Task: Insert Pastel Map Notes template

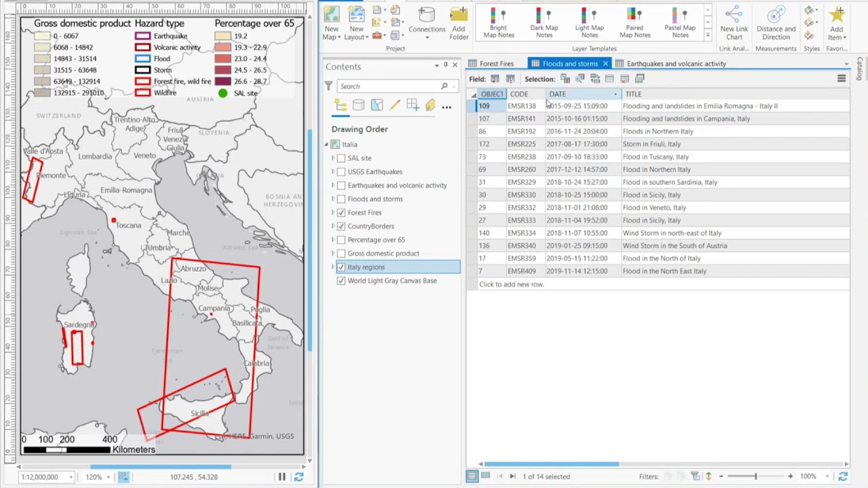Action: coord(679,24)
